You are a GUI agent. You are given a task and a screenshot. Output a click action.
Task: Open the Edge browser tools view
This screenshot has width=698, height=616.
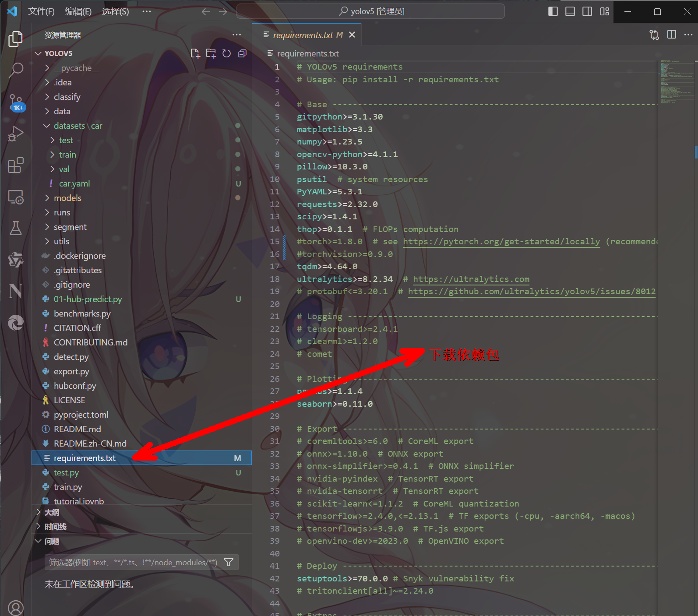16,323
